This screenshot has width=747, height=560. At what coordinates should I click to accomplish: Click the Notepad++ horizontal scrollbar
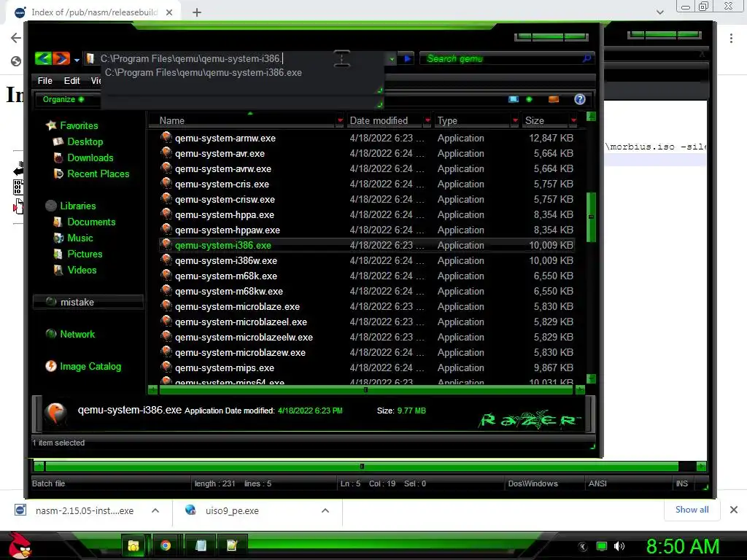(x=362, y=466)
